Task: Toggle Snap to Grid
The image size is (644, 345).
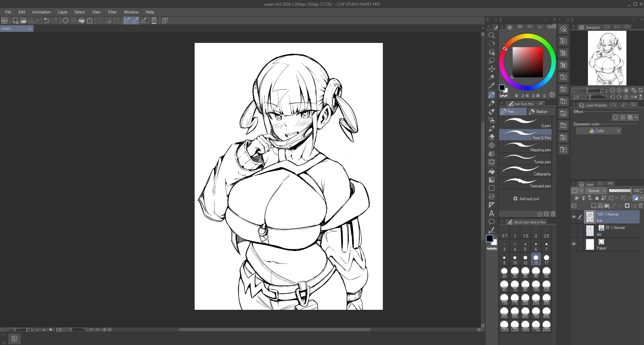Action: [x=144, y=20]
